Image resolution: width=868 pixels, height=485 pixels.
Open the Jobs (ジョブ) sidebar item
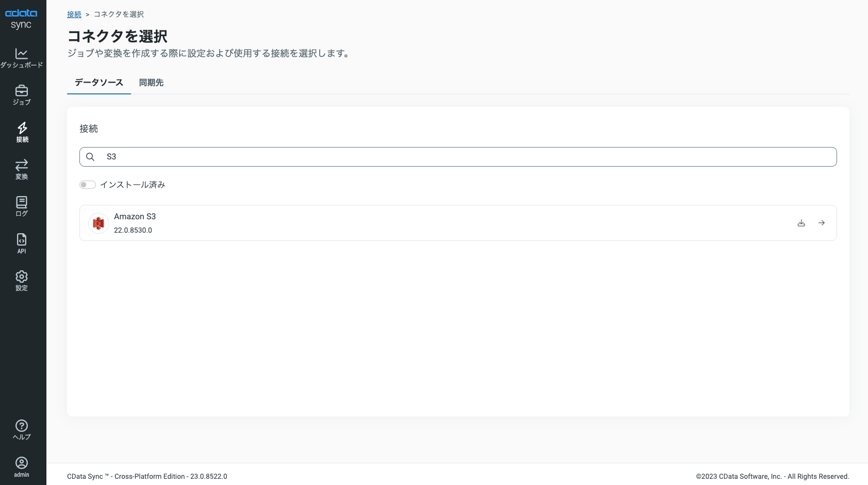tap(22, 95)
